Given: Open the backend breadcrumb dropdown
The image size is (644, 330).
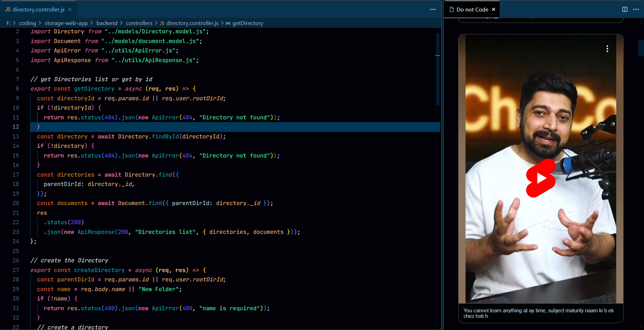Looking at the screenshot, I should pos(107,23).
